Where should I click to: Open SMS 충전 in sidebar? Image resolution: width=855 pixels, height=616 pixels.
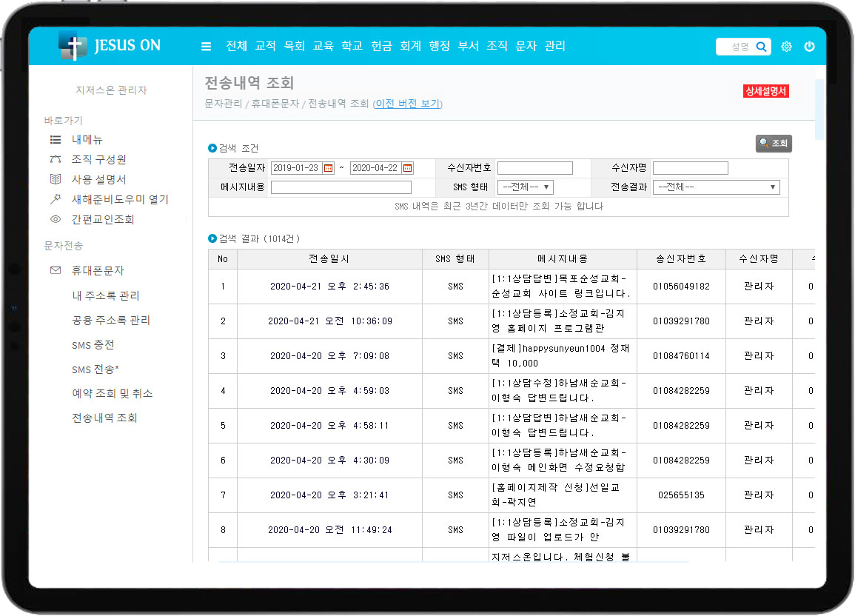pyautogui.click(x=93, y=345)
